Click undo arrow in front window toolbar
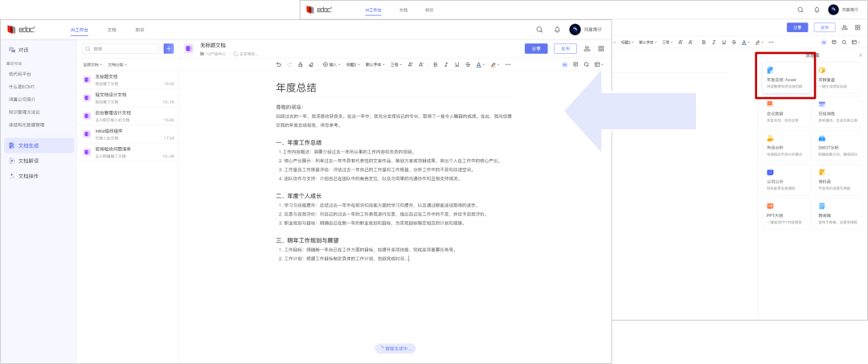Screen dimensions: 868x364 click(278, 65)
